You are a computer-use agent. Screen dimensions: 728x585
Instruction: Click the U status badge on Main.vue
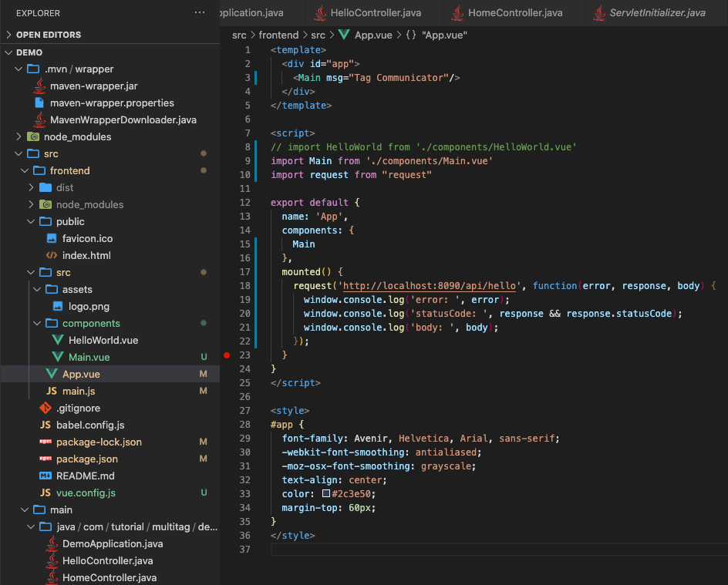click(204, 357)
